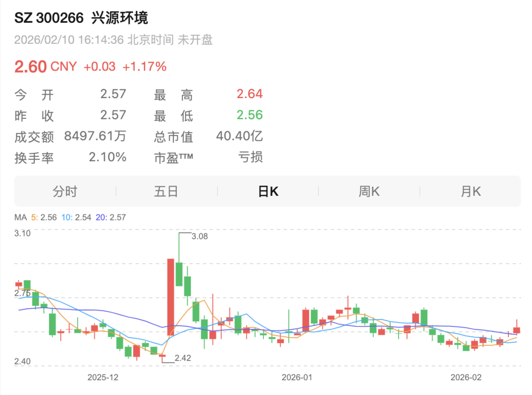Click the MA 10: 2.54 indicator label
Image resolution: width=532 pixels, height=395 pixels.
(76, 217)
